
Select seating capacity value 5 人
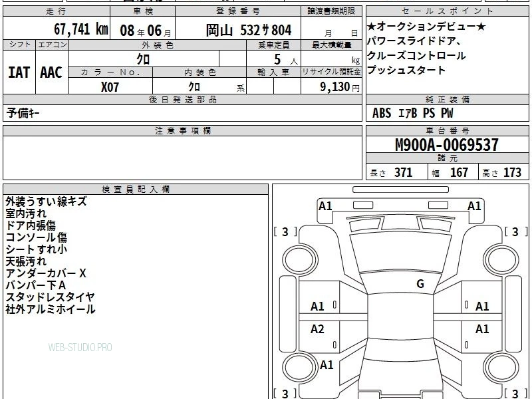pyautogui.click(x=285, y=60)
